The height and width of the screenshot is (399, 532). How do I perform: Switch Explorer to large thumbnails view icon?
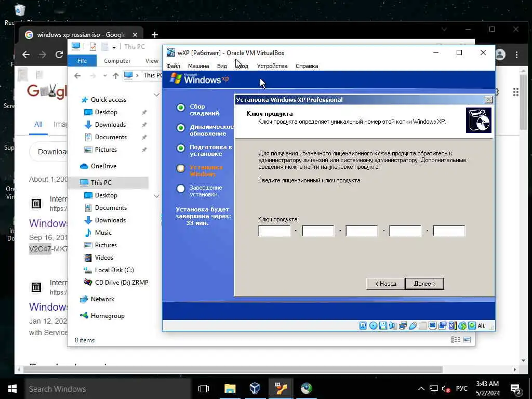467,340
